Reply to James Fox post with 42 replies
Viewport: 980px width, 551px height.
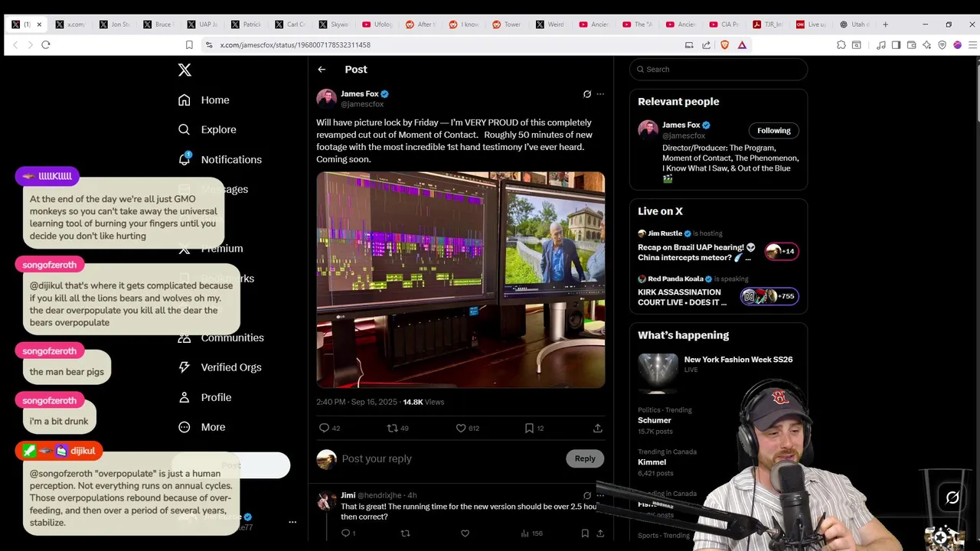(x=329, y=428)
